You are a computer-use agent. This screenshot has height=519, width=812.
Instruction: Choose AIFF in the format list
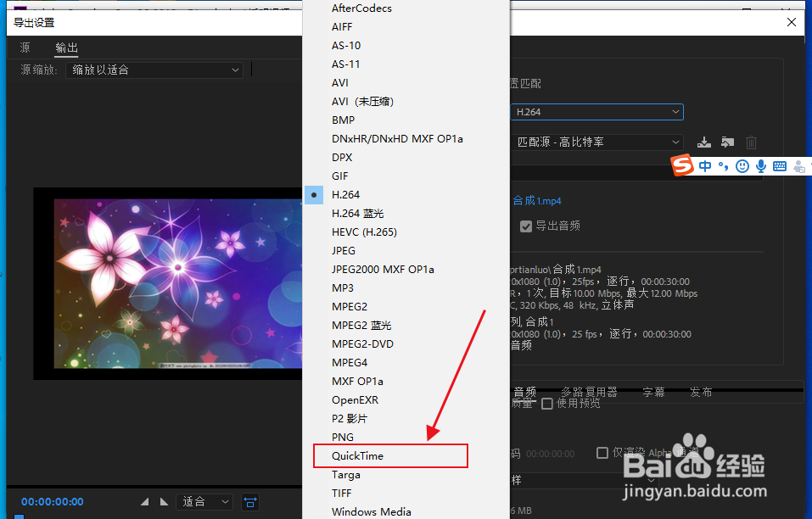(x=342, y=27)
